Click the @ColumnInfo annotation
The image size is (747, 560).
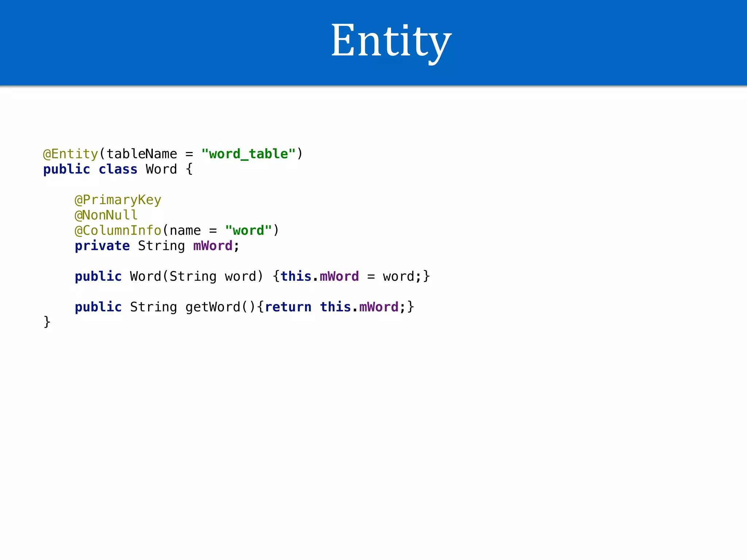click(118, 230)
